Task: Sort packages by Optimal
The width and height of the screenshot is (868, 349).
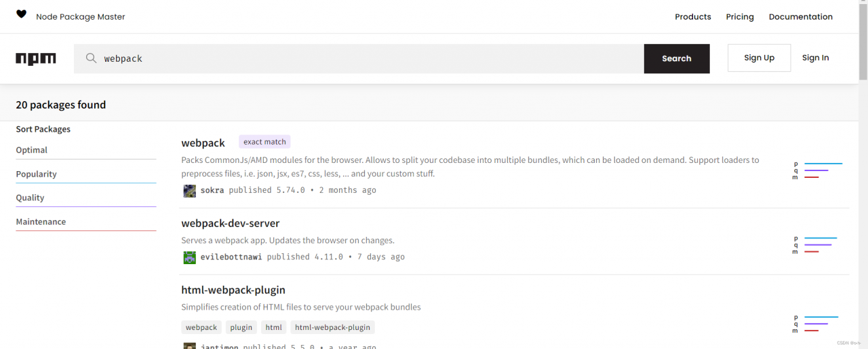Action: pos(86,150)
